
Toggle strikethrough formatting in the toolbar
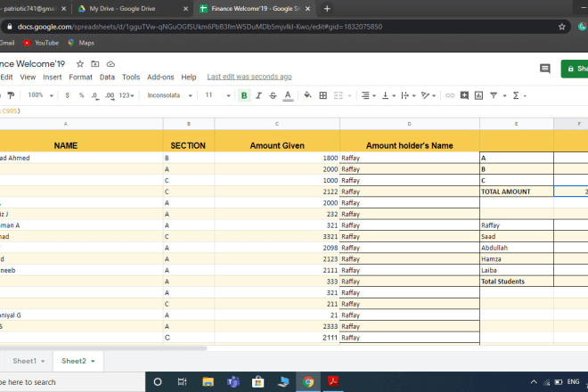click(275, 94)
